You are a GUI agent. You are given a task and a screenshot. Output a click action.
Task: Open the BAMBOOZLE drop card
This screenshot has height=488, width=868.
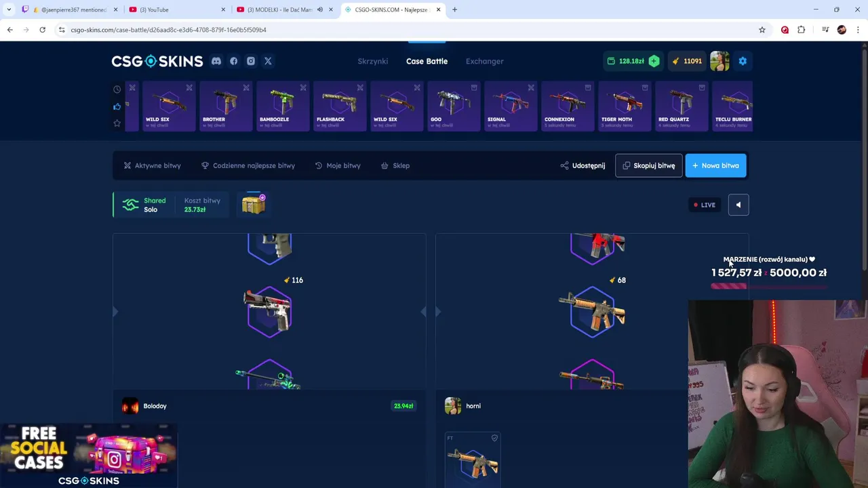283,106
